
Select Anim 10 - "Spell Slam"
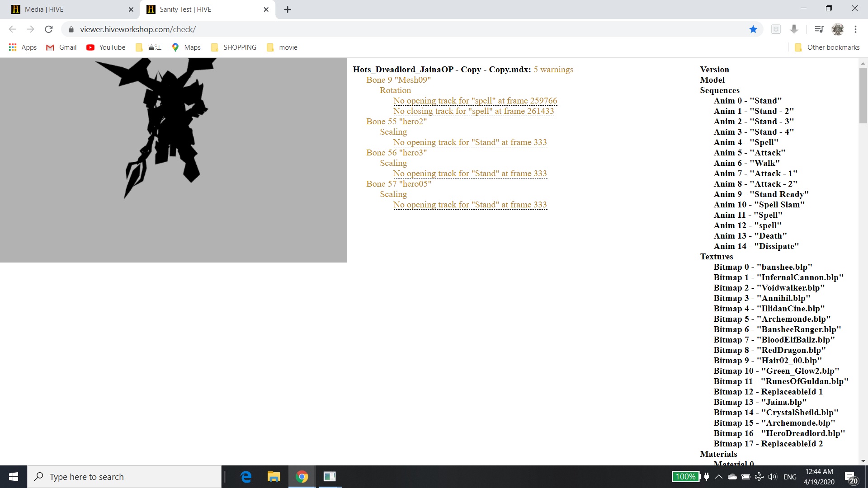click(759, 205)
